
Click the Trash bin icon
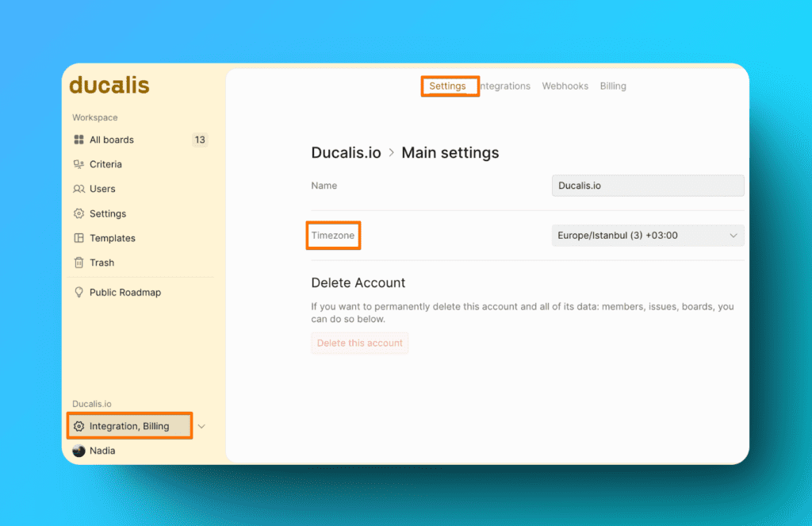point(79,263)
